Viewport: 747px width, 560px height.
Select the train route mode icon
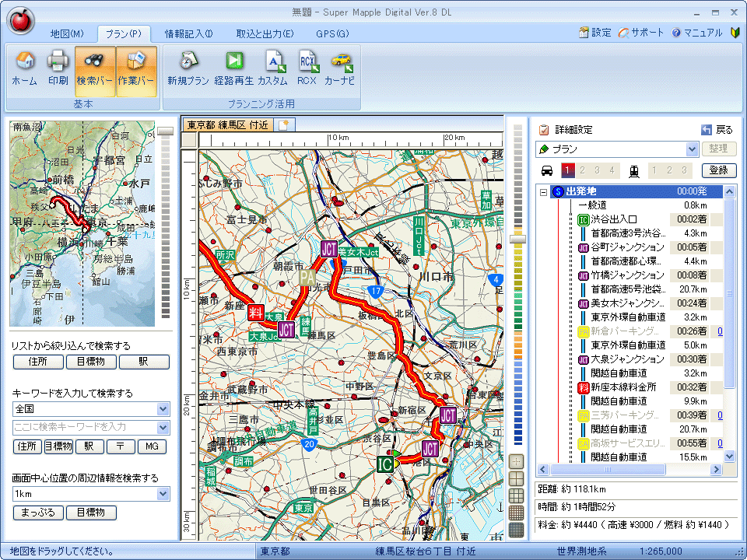633,170
